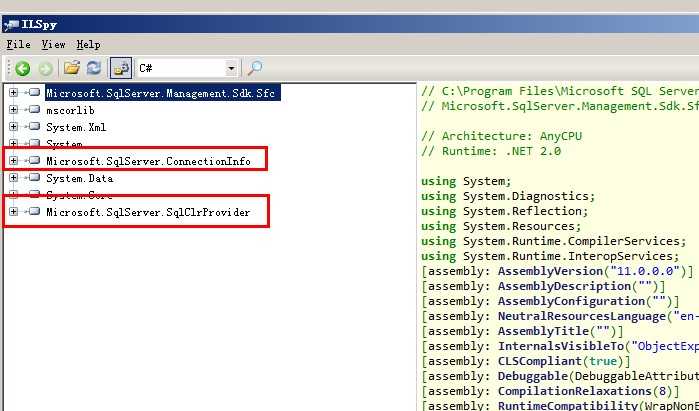Select the System.Xml tree item

point(76,127)
